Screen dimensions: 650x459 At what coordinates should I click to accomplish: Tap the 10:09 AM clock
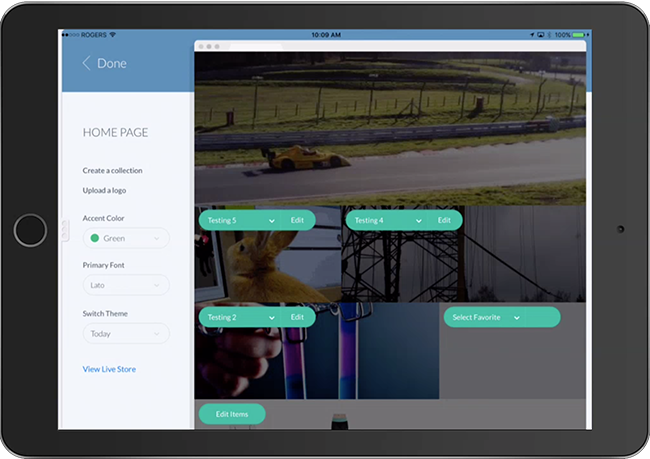[x=326, y=35]
